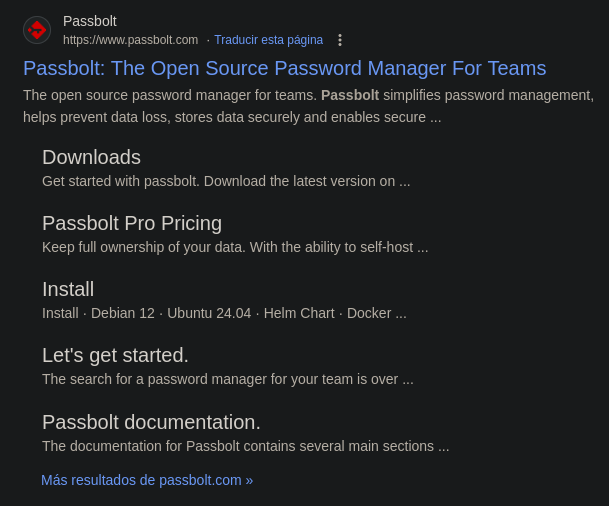Click the "search for a password manager" description
Screen dimensions: 609x506
click(227, 379)
